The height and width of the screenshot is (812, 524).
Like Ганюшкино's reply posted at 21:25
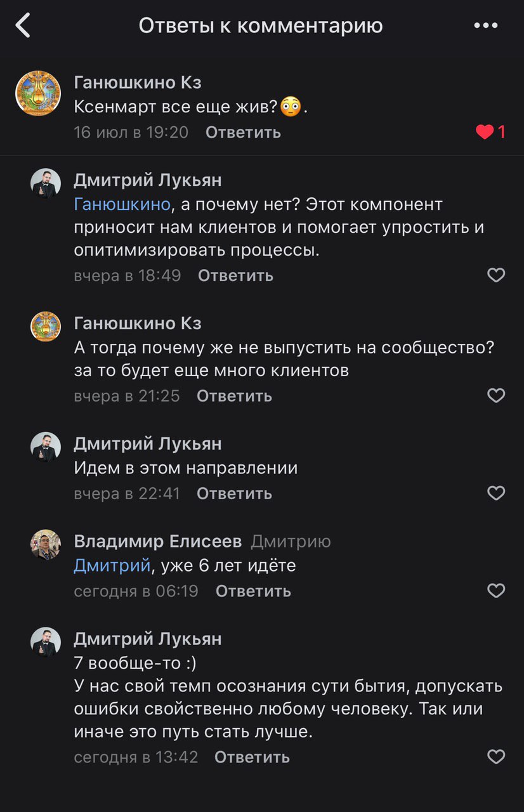click(495, 396)
